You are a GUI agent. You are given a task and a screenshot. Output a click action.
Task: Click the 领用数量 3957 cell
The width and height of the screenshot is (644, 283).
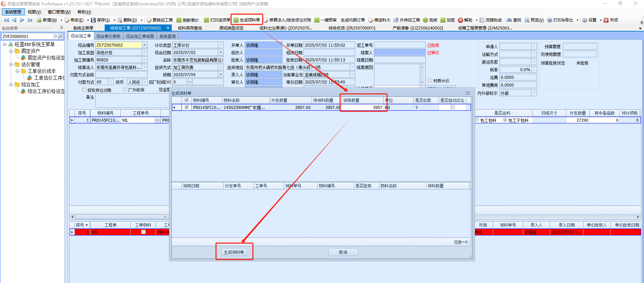click(x=363, y=107)
